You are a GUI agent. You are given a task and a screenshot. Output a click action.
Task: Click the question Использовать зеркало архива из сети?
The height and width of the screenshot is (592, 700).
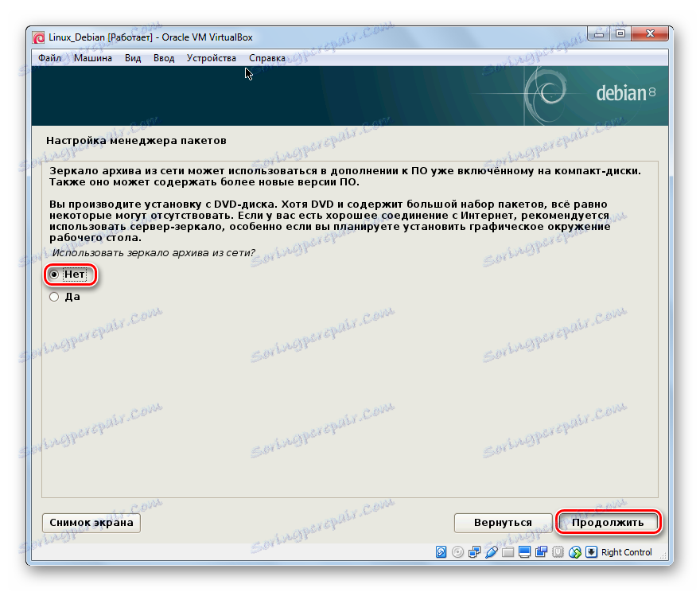pos(153,253)
